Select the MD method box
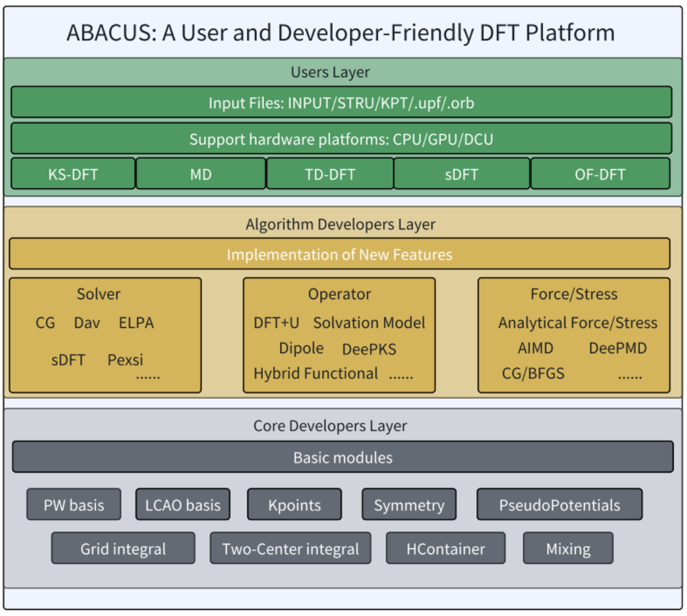 (x=200, y=174)
